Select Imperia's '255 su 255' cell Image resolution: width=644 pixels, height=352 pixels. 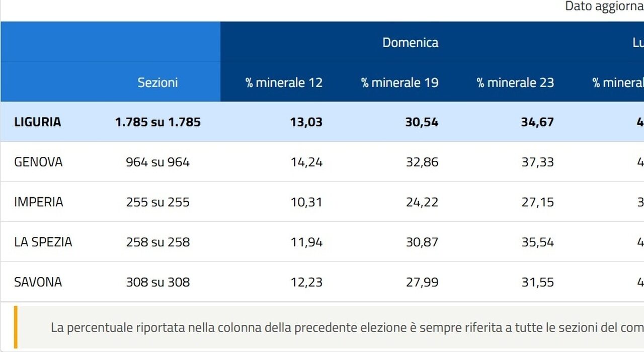click(x=158, y=202)
